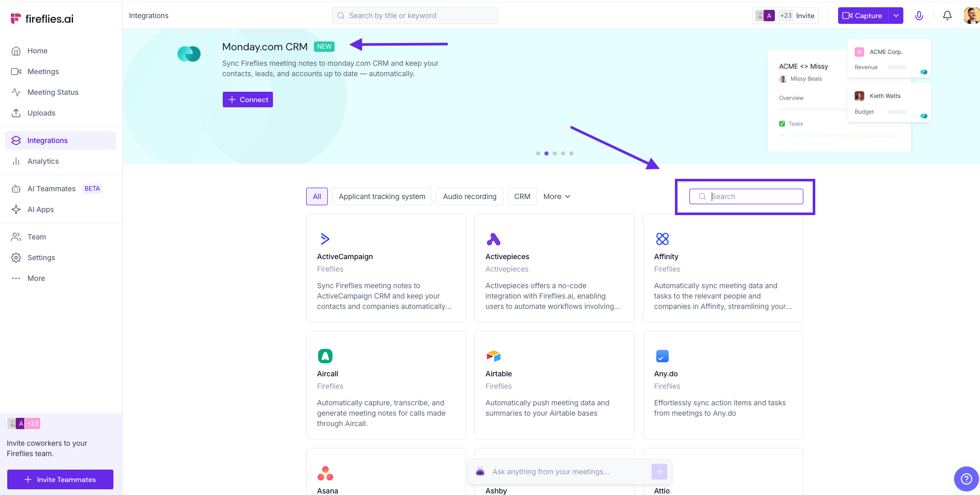Select the third carousel dot
Screen dimensions: 980x495
[555, 153]
